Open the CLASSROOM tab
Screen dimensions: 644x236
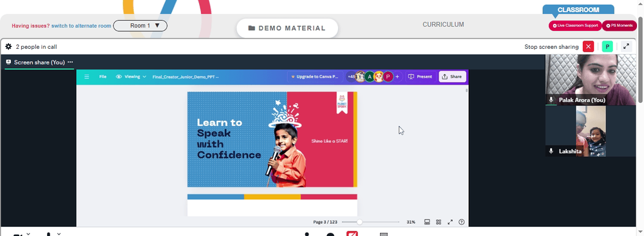pyautogui.click(x=578, y=10)
